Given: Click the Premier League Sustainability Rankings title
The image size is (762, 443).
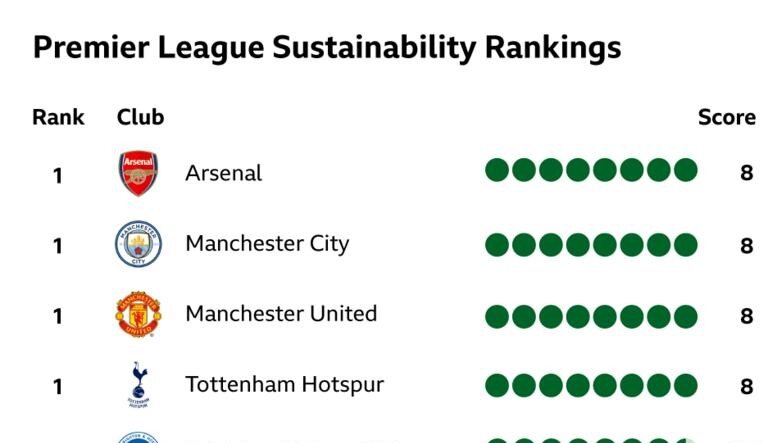Looking at the screenshot, I should 327,48.
